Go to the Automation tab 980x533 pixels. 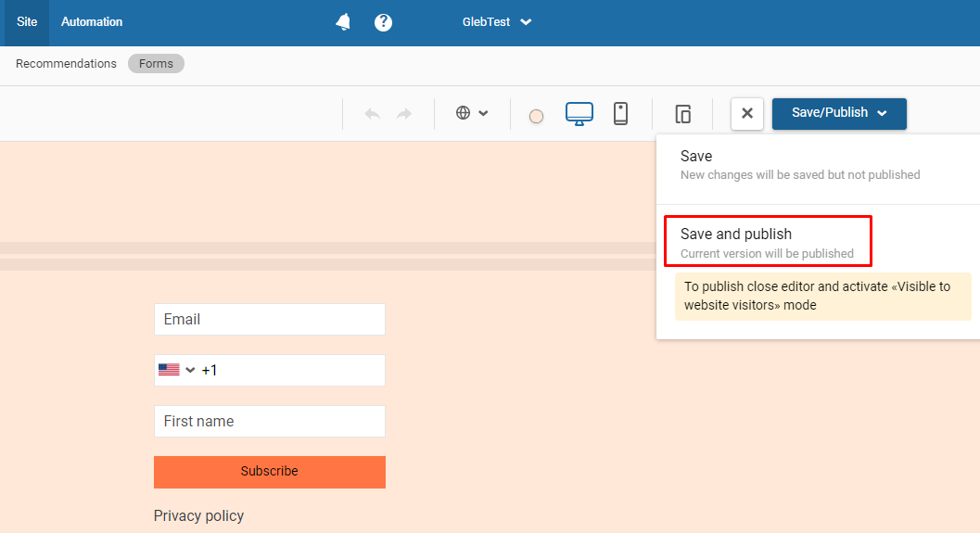(x=92, y=22)
